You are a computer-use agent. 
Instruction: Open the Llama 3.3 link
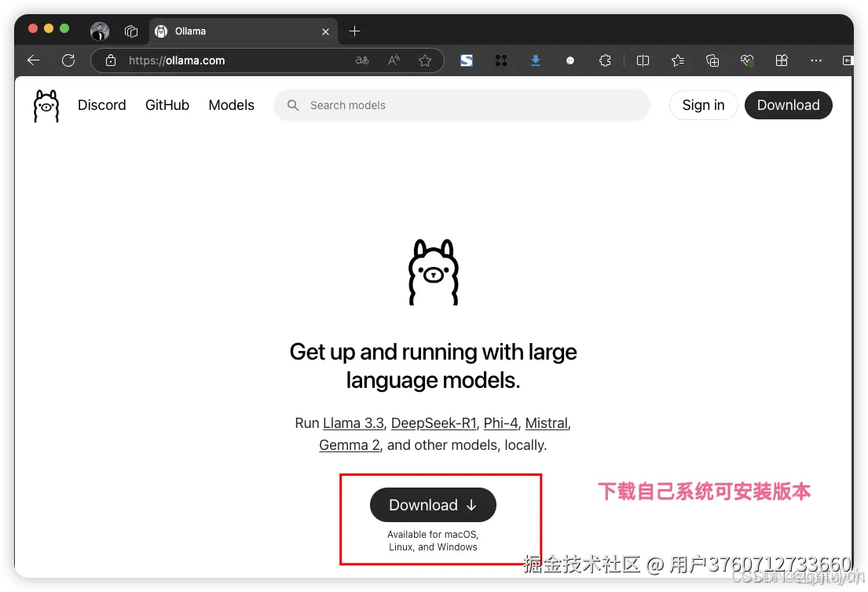(x=353, y=423)
